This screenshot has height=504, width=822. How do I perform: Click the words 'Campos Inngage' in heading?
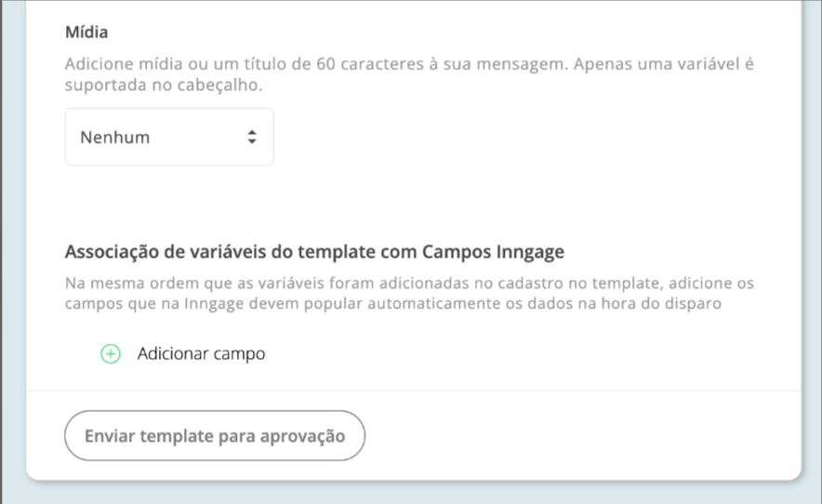tap(494, 252)
